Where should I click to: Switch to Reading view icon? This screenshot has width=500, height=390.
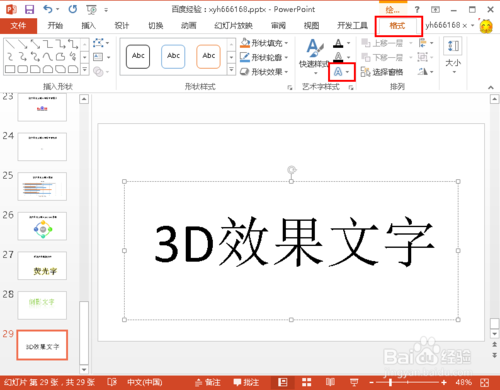click(x=330, y=382)
